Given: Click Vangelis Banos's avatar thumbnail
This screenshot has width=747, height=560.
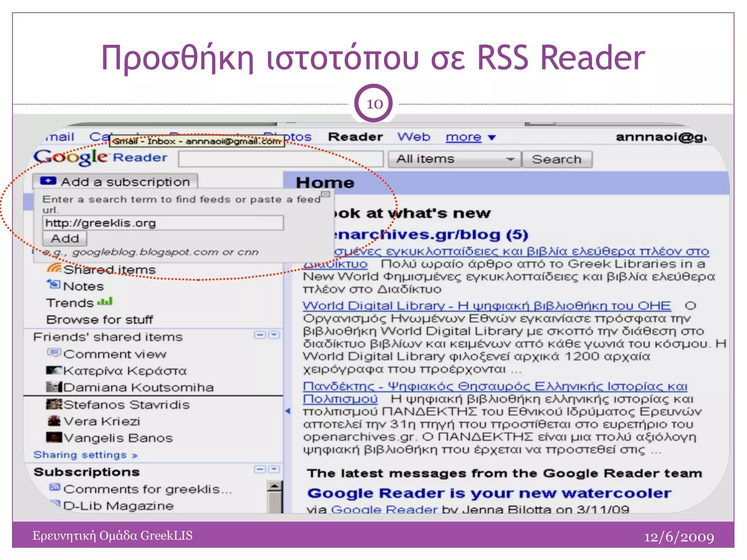Looking at the screenshot, I should 54,437.
